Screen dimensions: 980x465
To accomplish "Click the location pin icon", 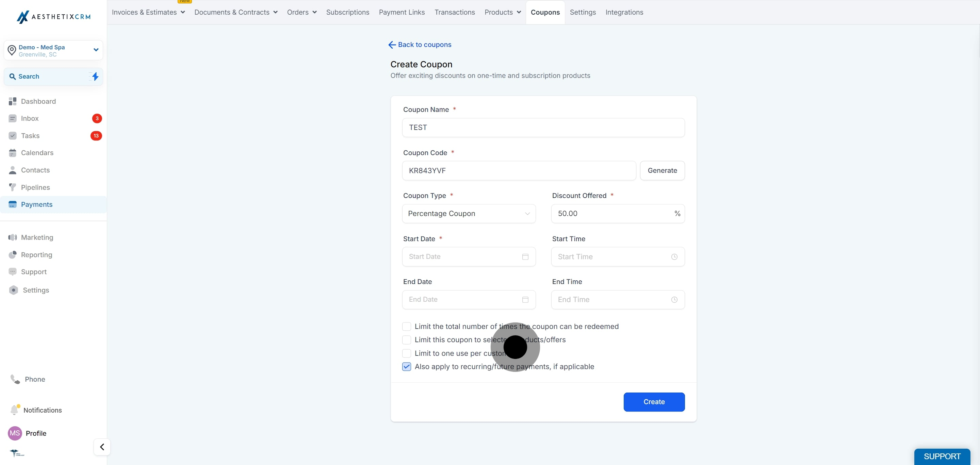I will [12, 50].
